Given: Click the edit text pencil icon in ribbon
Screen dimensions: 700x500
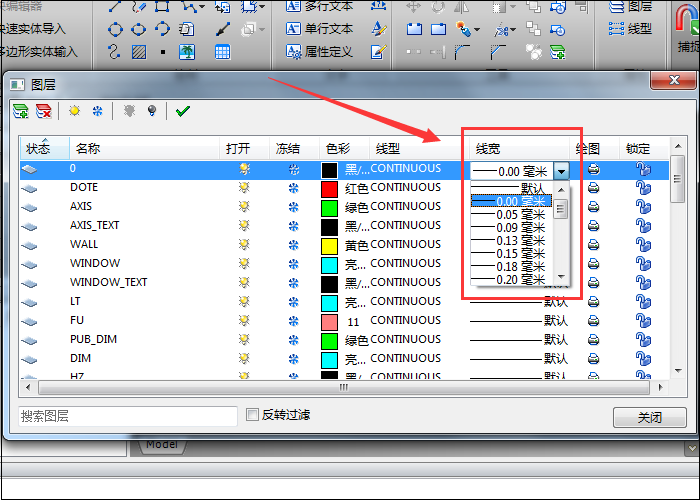Looking at the screenshot, I should tap(379, 52).
